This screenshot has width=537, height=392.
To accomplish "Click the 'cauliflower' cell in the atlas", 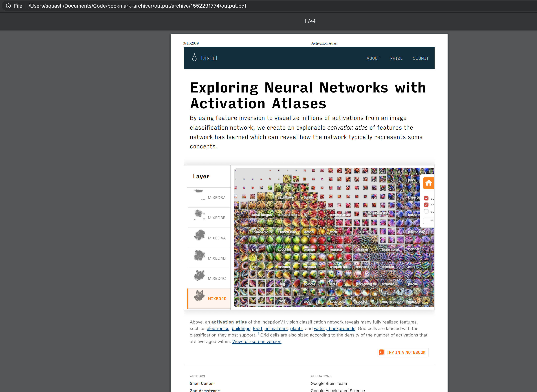I will tap(286, 197).
